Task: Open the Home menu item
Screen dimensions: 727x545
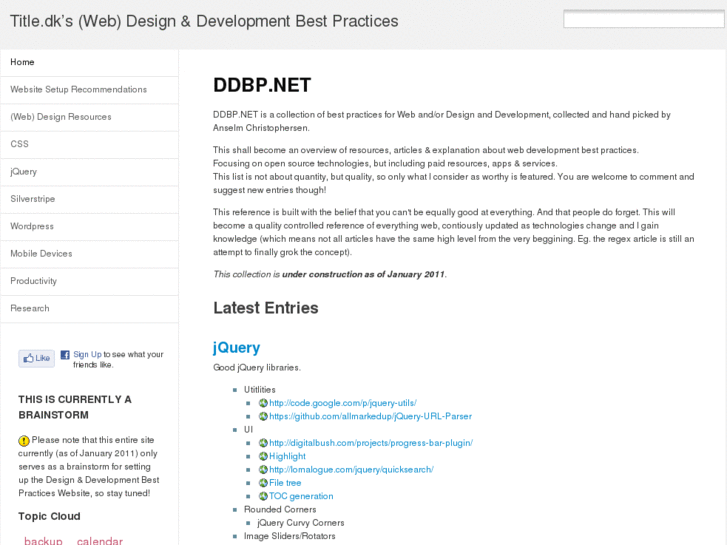Action: [x=89, y=62]
